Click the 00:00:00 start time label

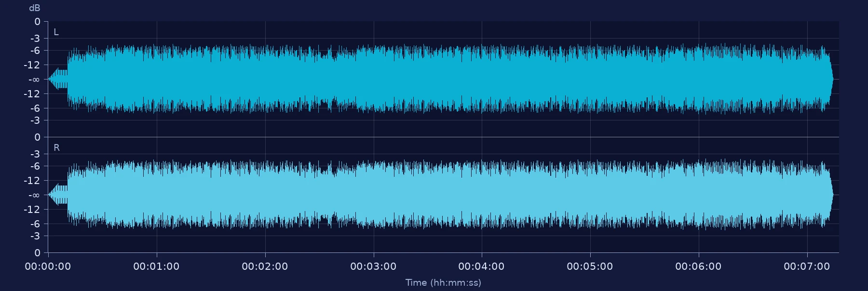[48, 266]
